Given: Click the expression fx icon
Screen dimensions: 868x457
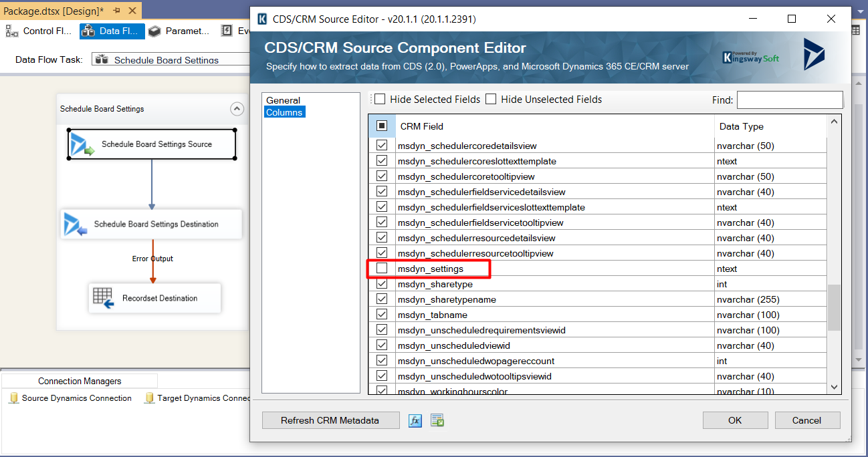Looking at the screenshot, I should click(x=415, y=420).
